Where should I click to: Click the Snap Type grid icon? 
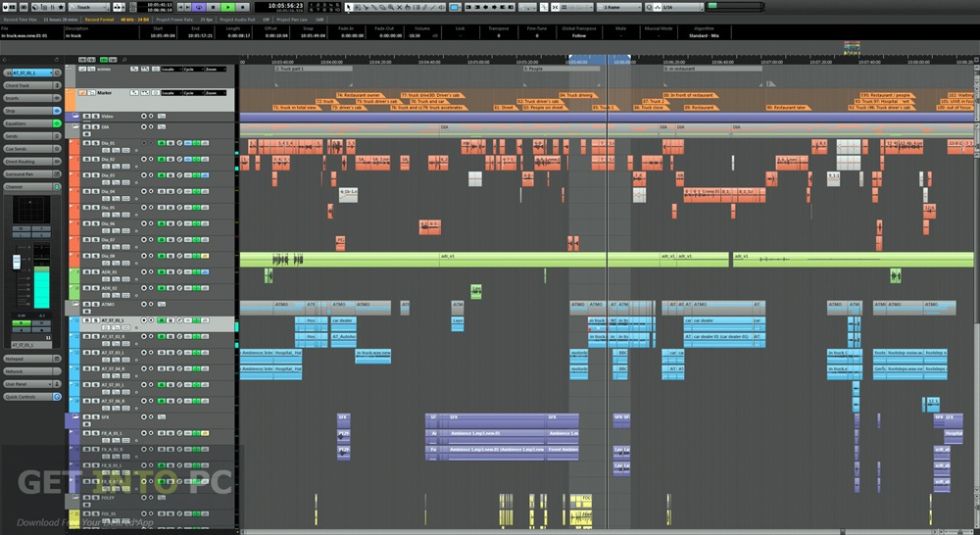(x=563, y=7)
